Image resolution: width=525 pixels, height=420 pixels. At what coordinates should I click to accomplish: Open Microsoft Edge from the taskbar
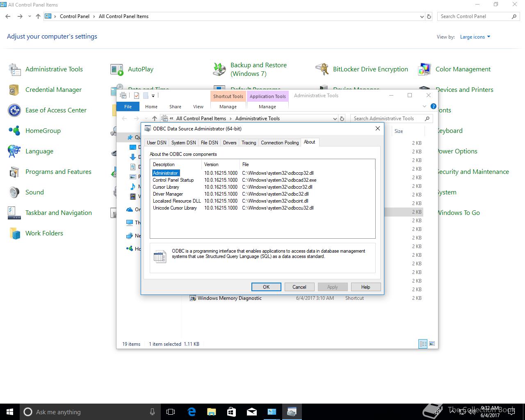click(192, 412)
